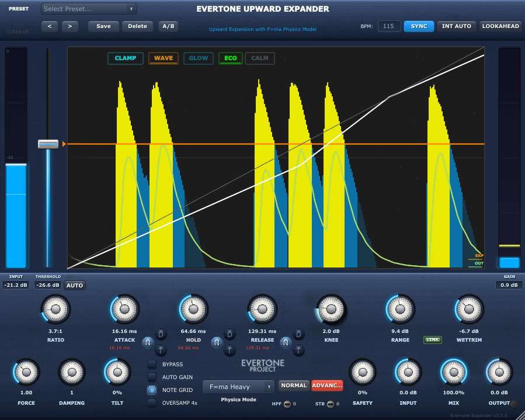This screenshot has width=525, height=420.
Task: Click the previous preset arrow button
Action: 50,26
